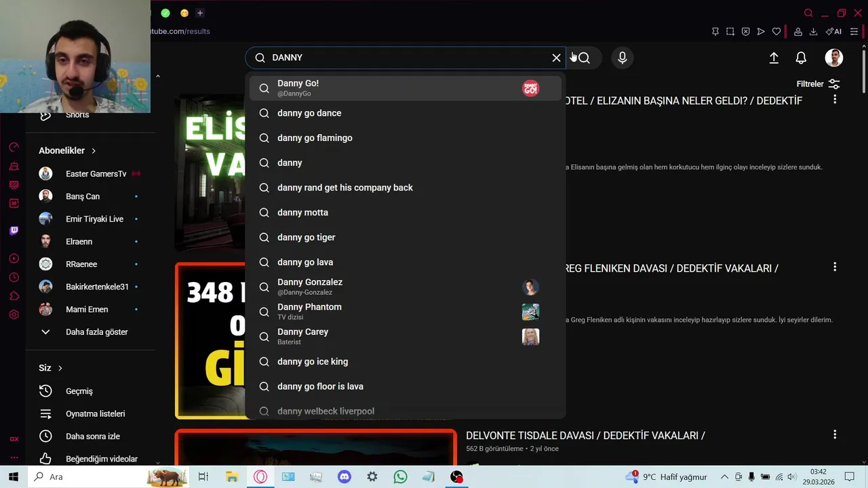Open the video upload/create icon
The height and width of the screenshot is (488, 868).
(774, 58)
